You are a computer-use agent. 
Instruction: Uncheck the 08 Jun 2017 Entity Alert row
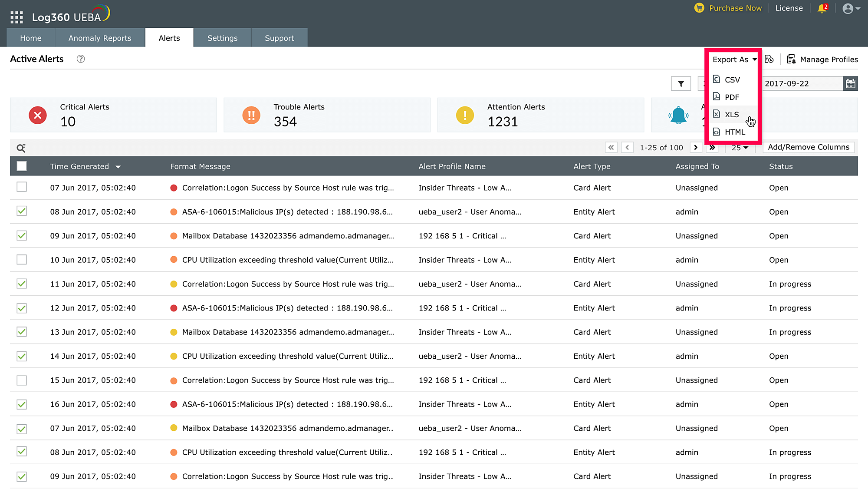point(22,211)
